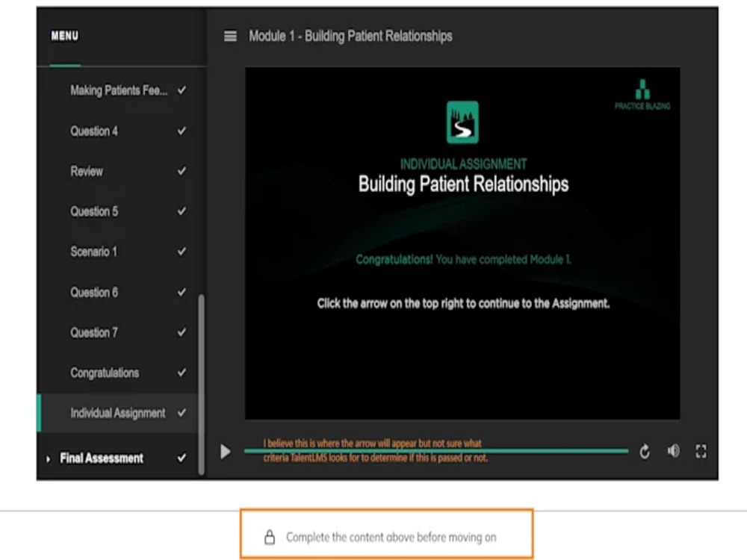This screenshot has width=747, height=560.
Task: Click the green river-path logo in slide
Action: point(462,122)
